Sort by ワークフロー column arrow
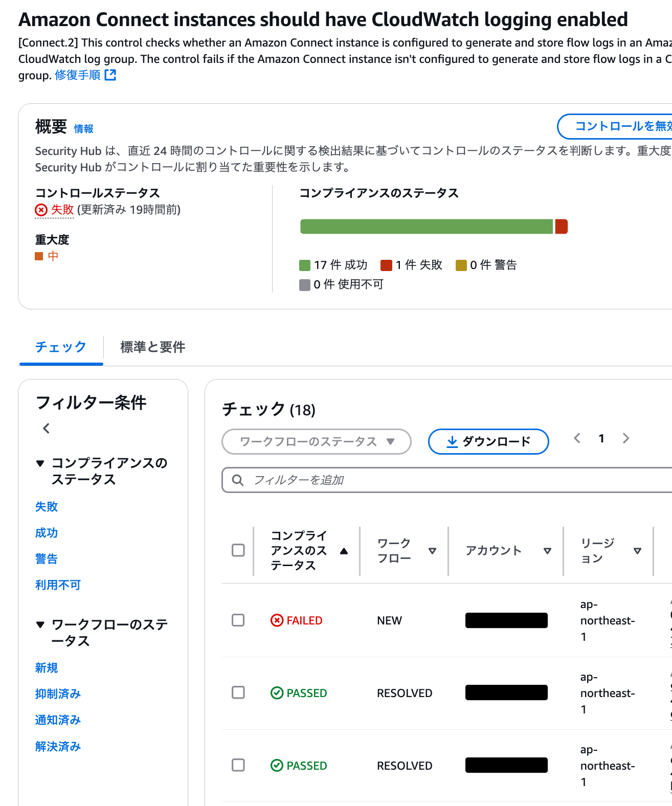The height and width of the screenshot is (806, 672). coord(432,551)
